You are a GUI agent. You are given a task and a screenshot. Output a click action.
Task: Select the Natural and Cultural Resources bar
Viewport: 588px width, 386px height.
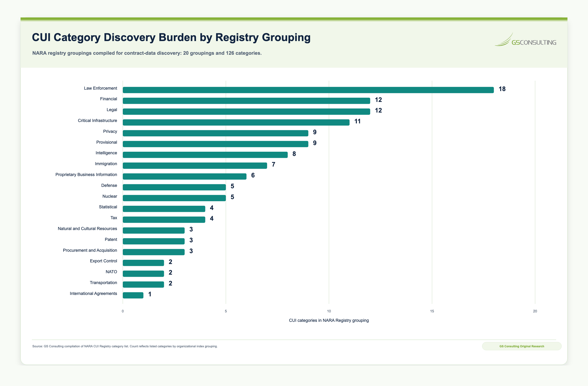[154, 231]
